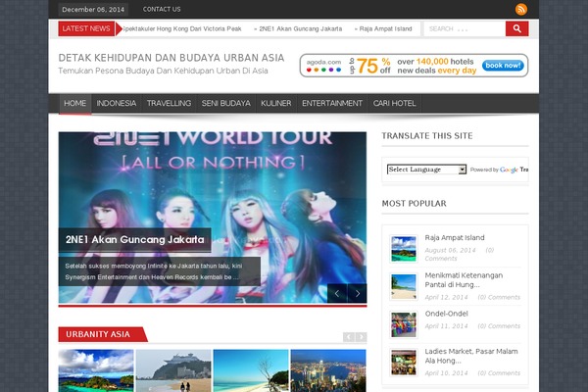This screenshot has width=588, height=392.
Task: Open comments link beside April 12, 2014
Action: [499, 298]
